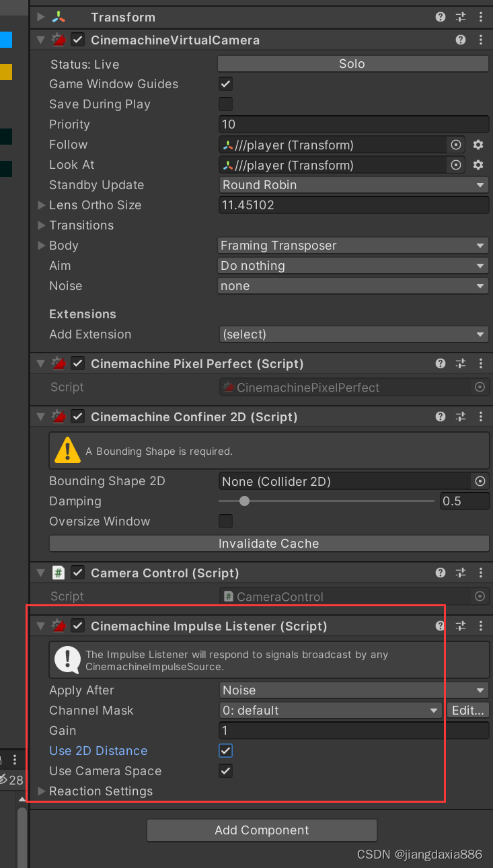Screen dimensions: 493x868
Task: Open CinemachineVirtualCamera kebab menu
Action: pyautogui.click(x=480, y=40)
